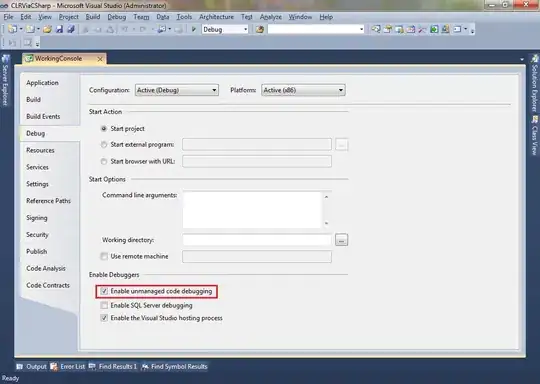The height and width of the screenshot is (384, 540).
Task: Click the Save floppy disk icon
Action: click(59, 30)
